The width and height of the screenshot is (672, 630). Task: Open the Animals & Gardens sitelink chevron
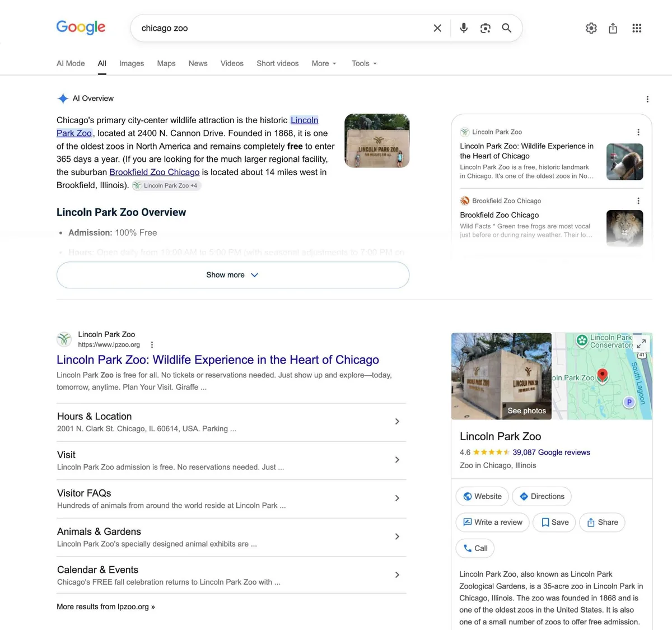click(x=397, y=536)
